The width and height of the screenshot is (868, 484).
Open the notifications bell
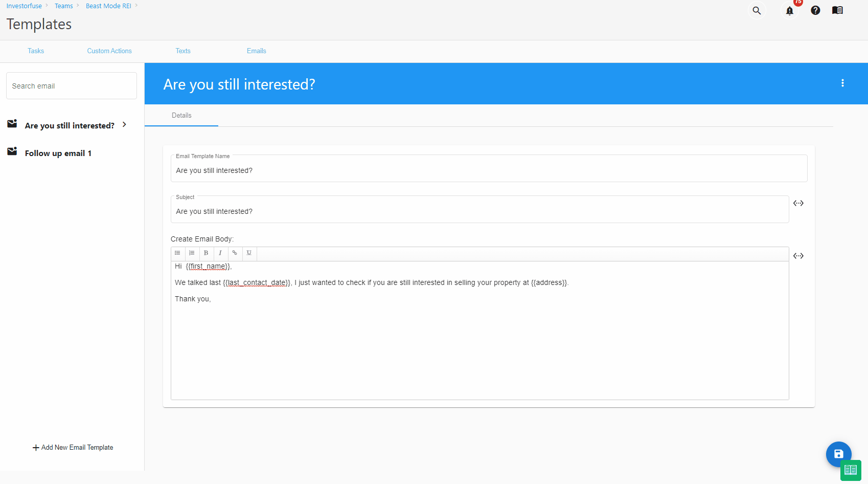pos(789,11)
